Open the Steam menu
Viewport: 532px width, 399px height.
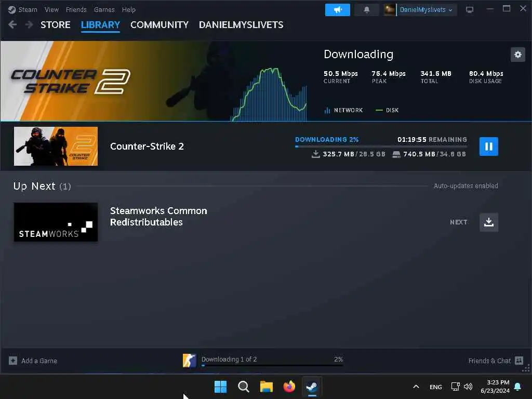28,9
